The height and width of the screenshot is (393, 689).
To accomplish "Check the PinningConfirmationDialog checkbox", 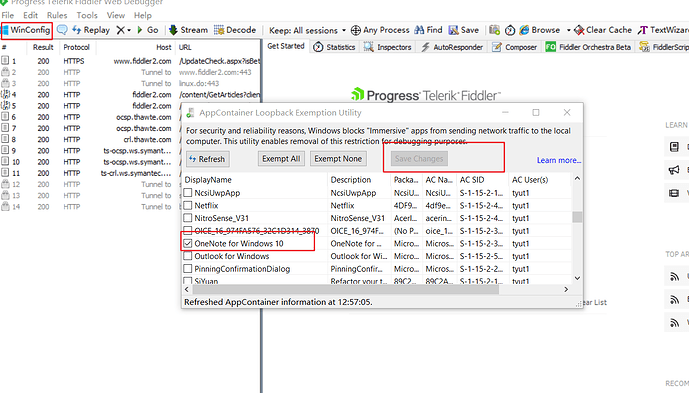I will (188, 269).
